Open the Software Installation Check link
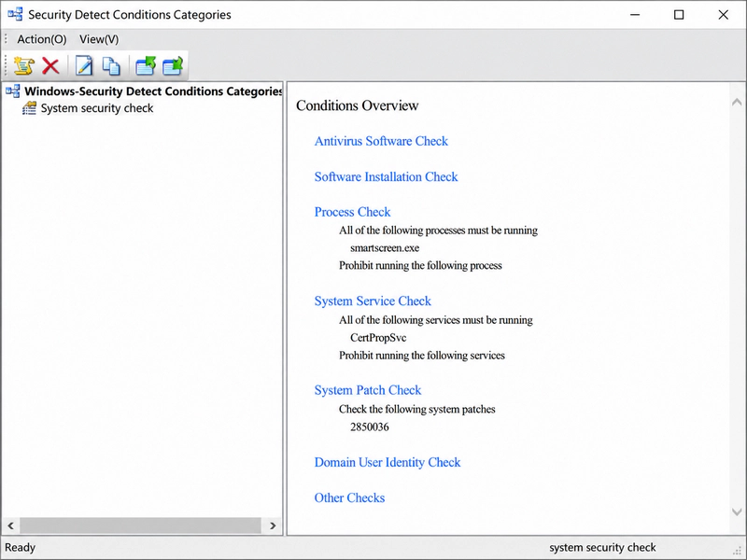Viewport: 747px width, 560px height. coord(386,176)
